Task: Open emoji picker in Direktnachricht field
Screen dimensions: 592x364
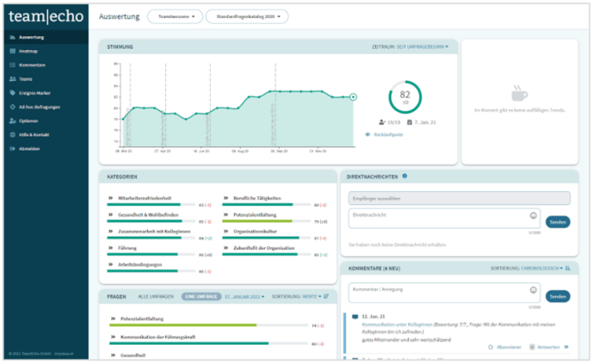Action: tap(533, 216)
